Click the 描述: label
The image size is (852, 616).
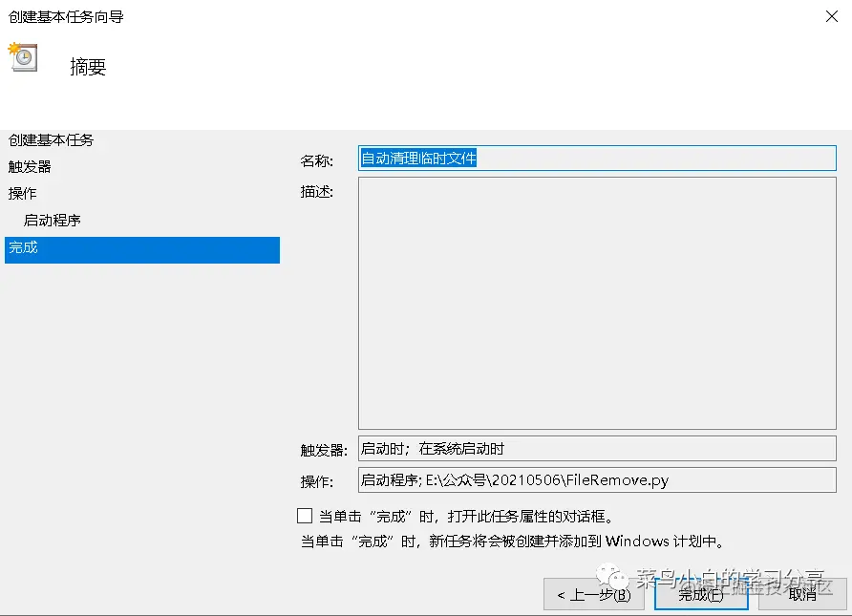pos(317,192)
